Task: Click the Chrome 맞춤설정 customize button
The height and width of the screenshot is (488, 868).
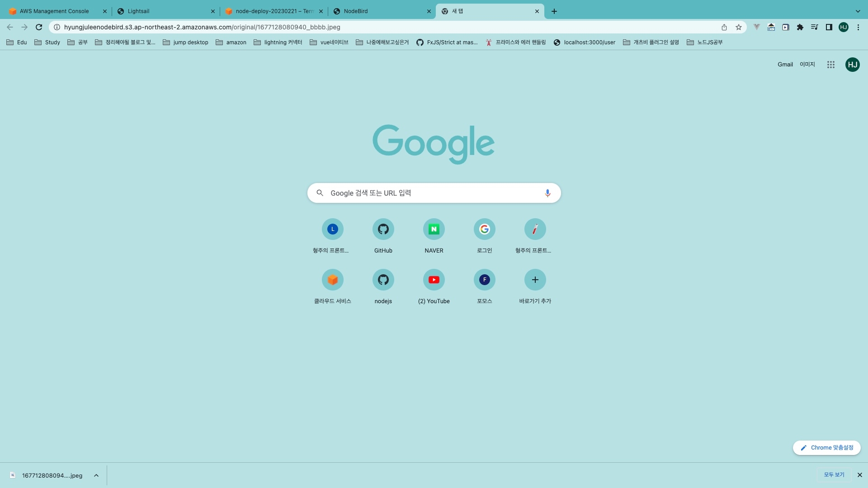Action: [x=826, y=448]
